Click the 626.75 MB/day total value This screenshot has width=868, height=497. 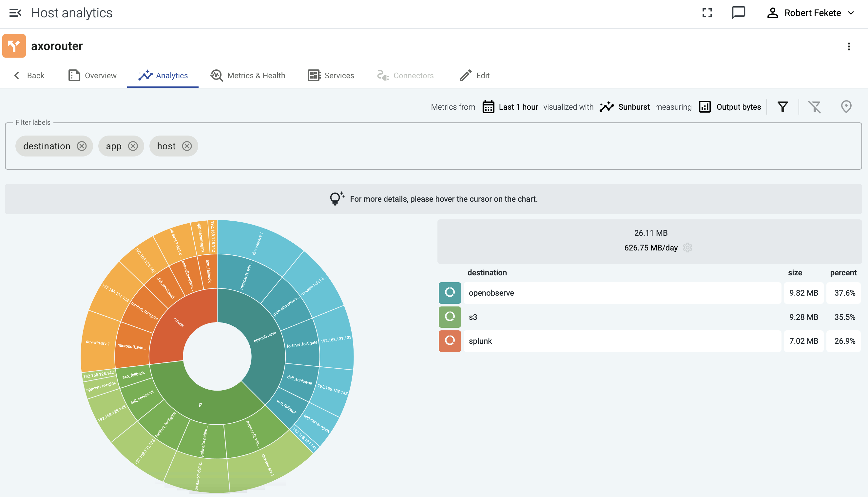pos(650,248)
